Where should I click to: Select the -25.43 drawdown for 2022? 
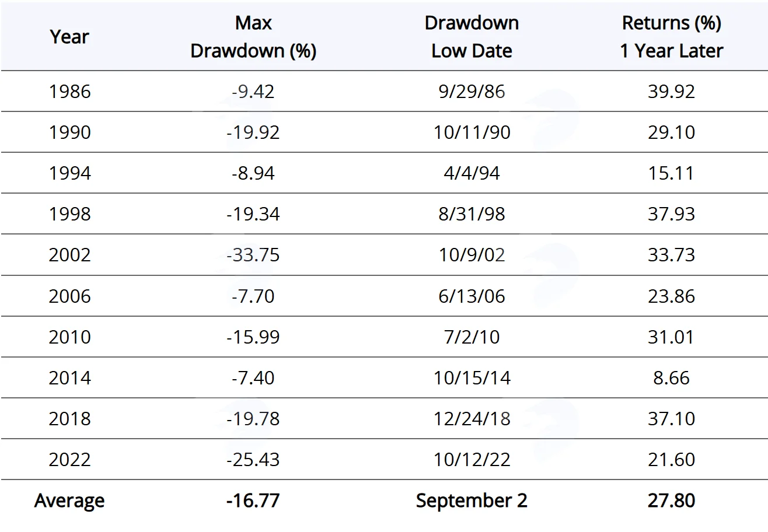tap(253, 459)
